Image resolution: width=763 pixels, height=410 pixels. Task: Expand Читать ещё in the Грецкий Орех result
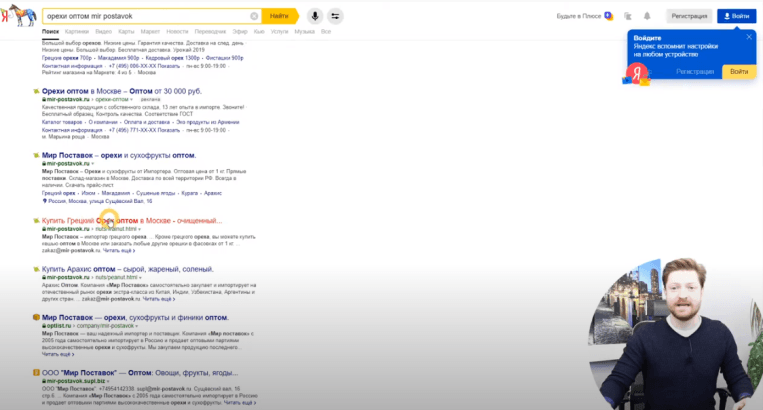[x=119, y=250]
